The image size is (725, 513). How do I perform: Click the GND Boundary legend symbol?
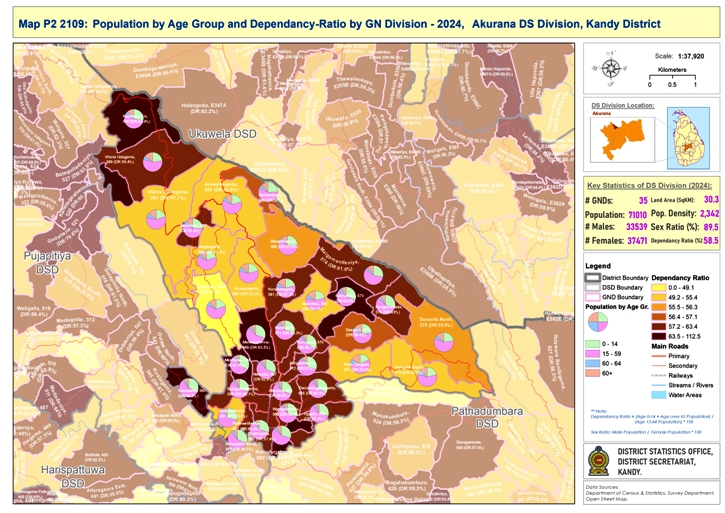[x=593, y=297]
